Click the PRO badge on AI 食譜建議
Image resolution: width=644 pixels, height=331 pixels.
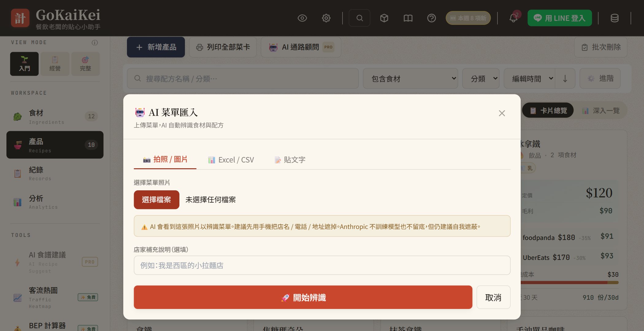(90, 262)
